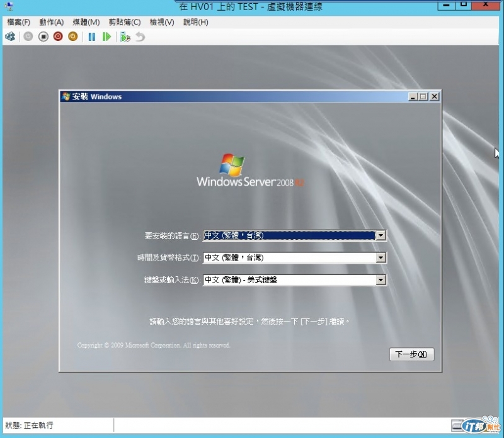The height and width of the screenshot is (438, 504).
Task: Click the Copyright 2009 Microsoft Corporation text
Action: 154,345
